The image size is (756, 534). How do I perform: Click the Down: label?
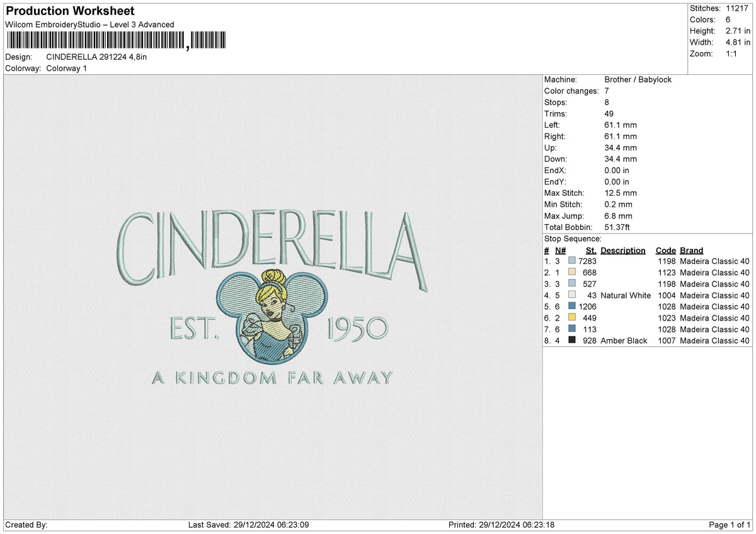[x=556, y=159]
